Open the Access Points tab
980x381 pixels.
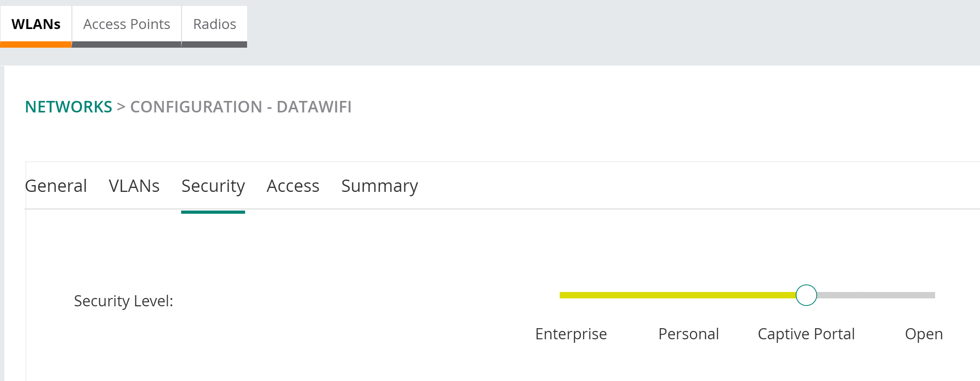(126, 24)
